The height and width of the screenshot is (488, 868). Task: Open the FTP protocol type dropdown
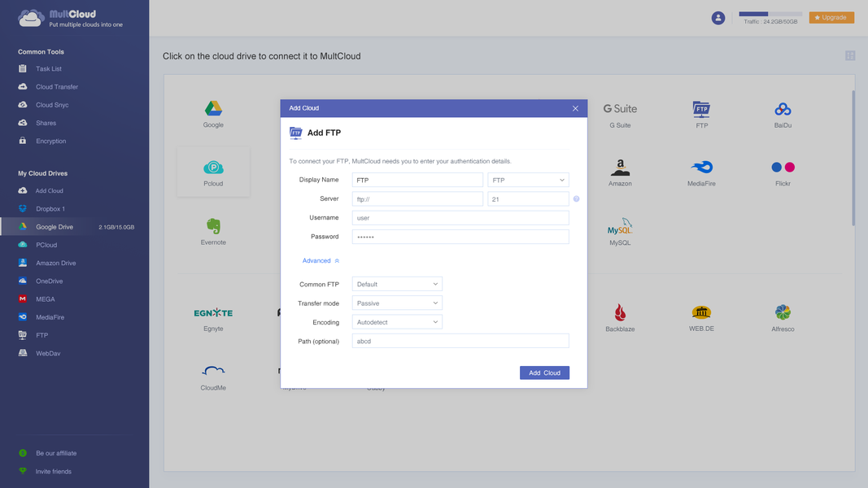tap(528, 180)
